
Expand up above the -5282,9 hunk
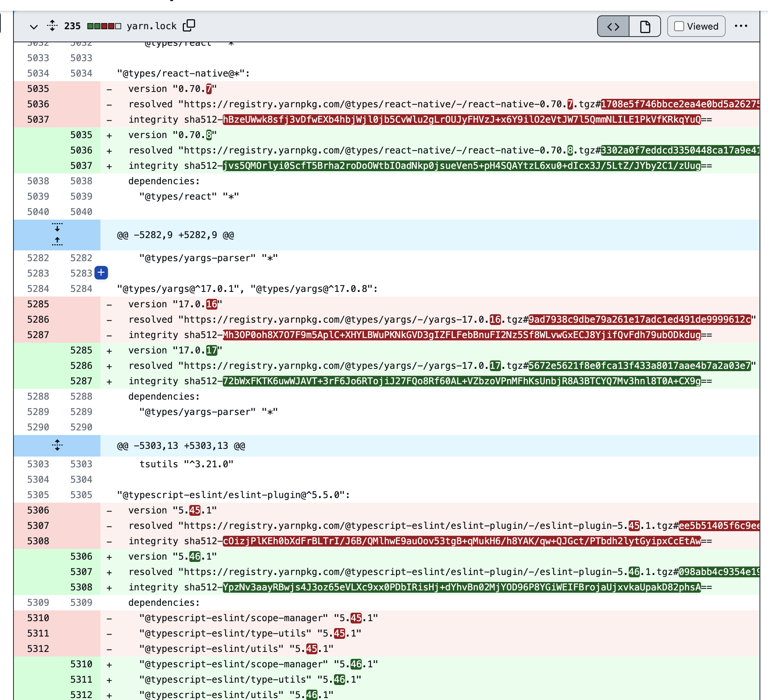pyautogui.click(x=57, y=242)
